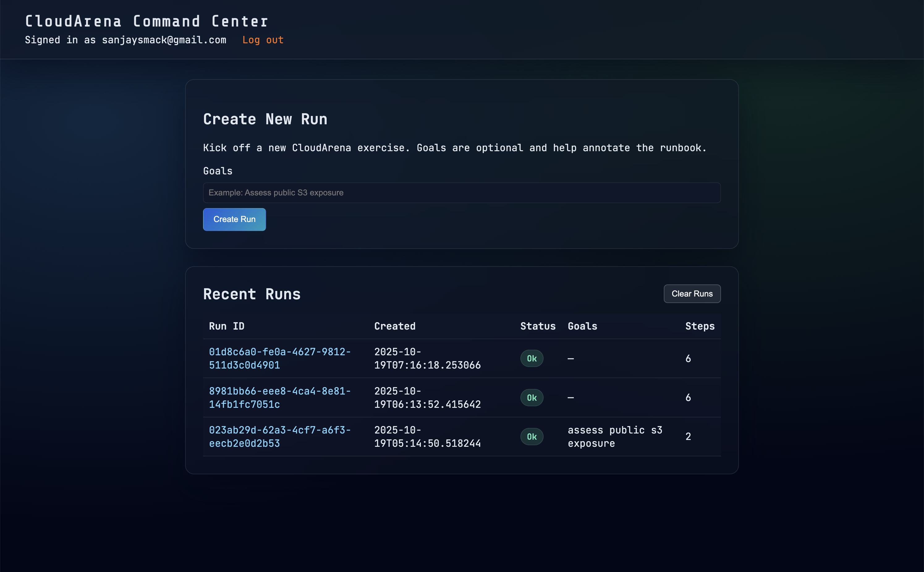
Task: Click the Clear Runs button
Action: point(692,293)
